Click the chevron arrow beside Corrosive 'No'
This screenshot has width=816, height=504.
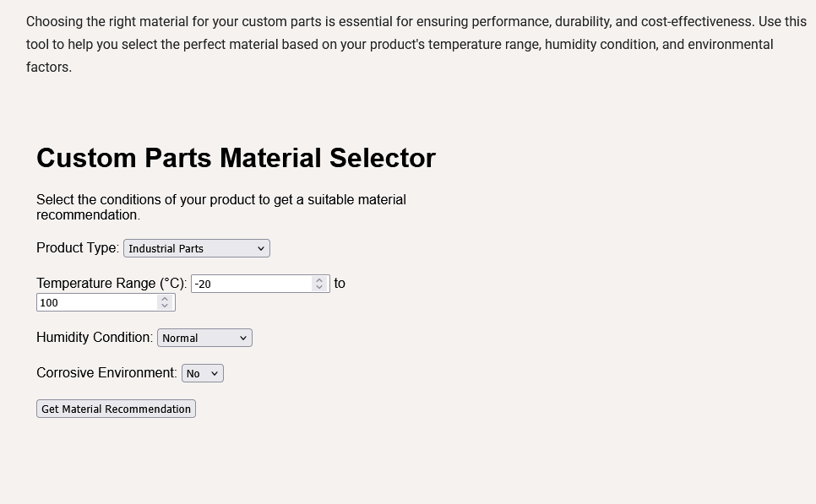[x=215, y=373]
